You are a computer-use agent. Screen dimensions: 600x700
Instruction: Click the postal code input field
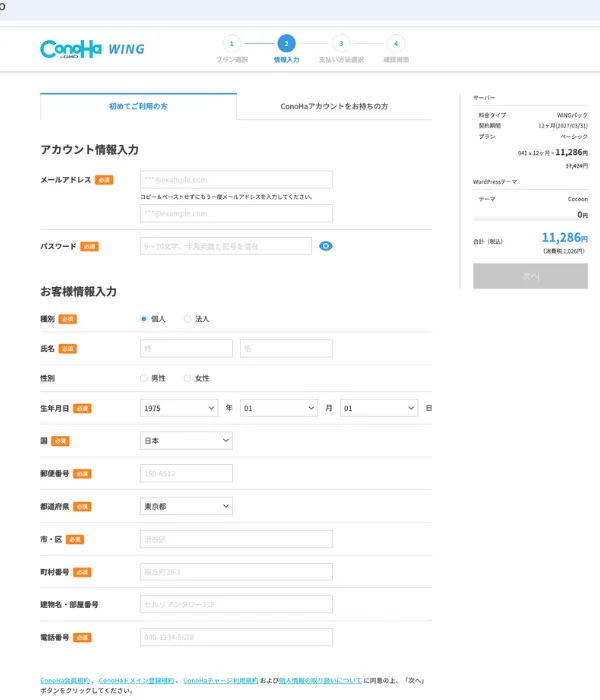coord(186,473)
